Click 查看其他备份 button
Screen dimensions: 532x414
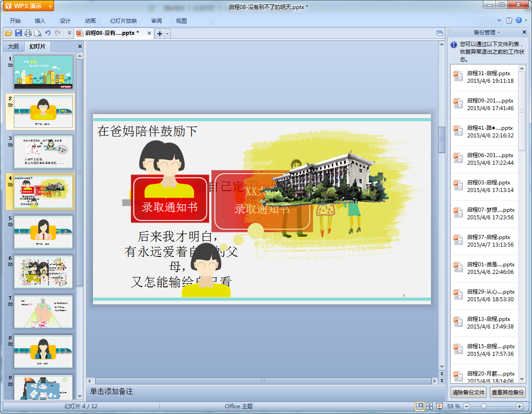(x=507, y=392)
